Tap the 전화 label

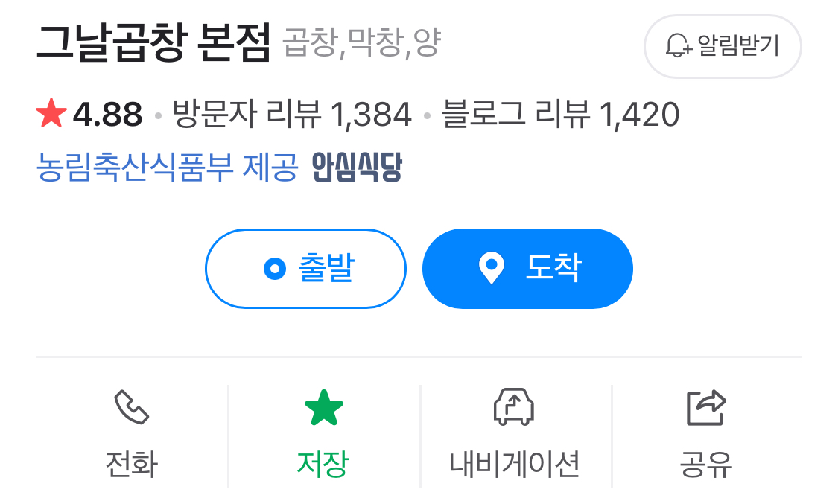131,464
